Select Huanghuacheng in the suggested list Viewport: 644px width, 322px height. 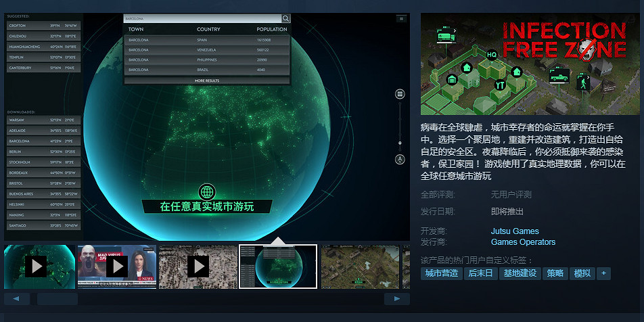pyautogui.click(x=43, y=47)
